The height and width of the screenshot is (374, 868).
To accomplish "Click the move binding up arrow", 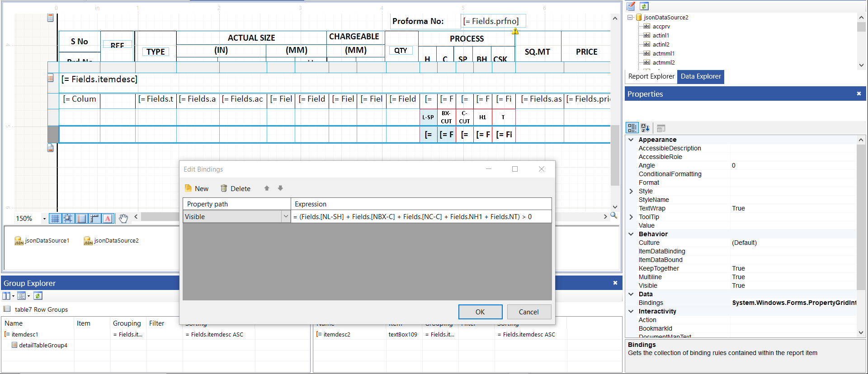I will [x=267, y=188].
